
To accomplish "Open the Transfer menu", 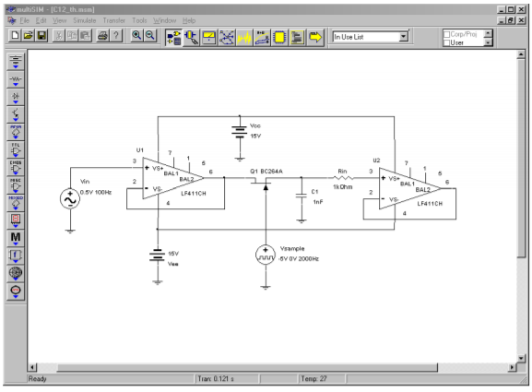I will coord(114,20).
